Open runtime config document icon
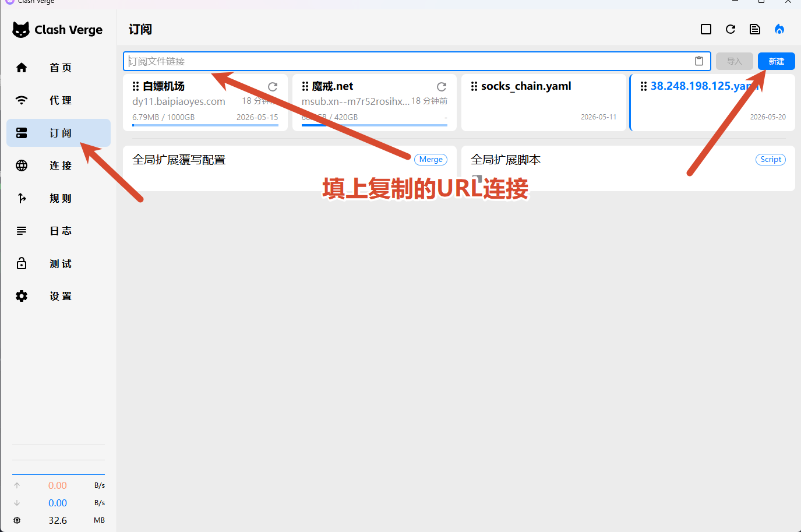The image size is (801, 532). (x=755, y=29)
